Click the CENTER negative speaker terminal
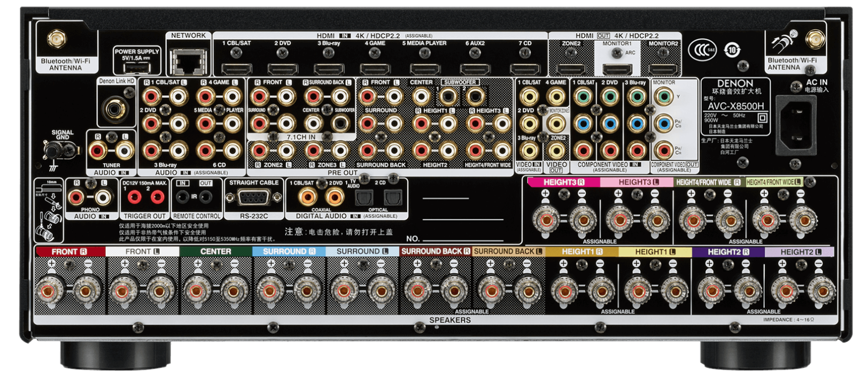The image size is (868, 382). (233, 291)
